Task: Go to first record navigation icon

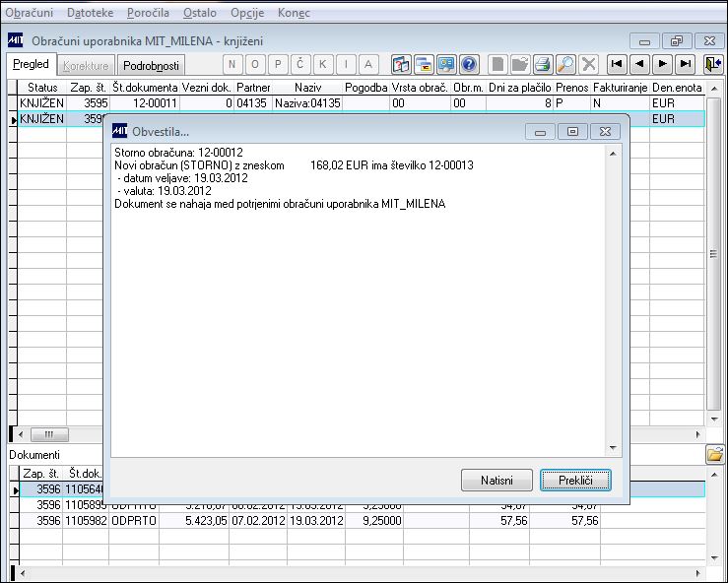Action: [x=617, y=65]
